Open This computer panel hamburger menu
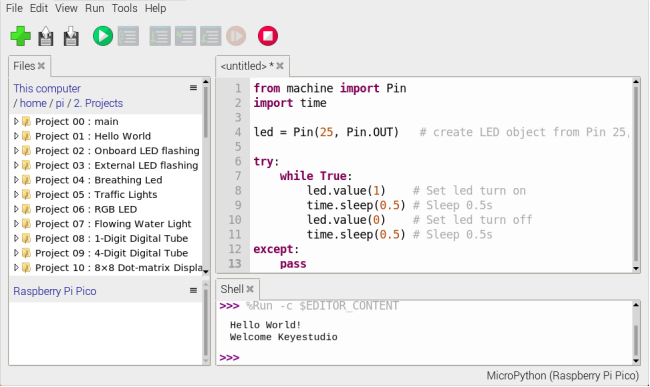The height and width of the screenshot is (387, 650). [193, 88]
